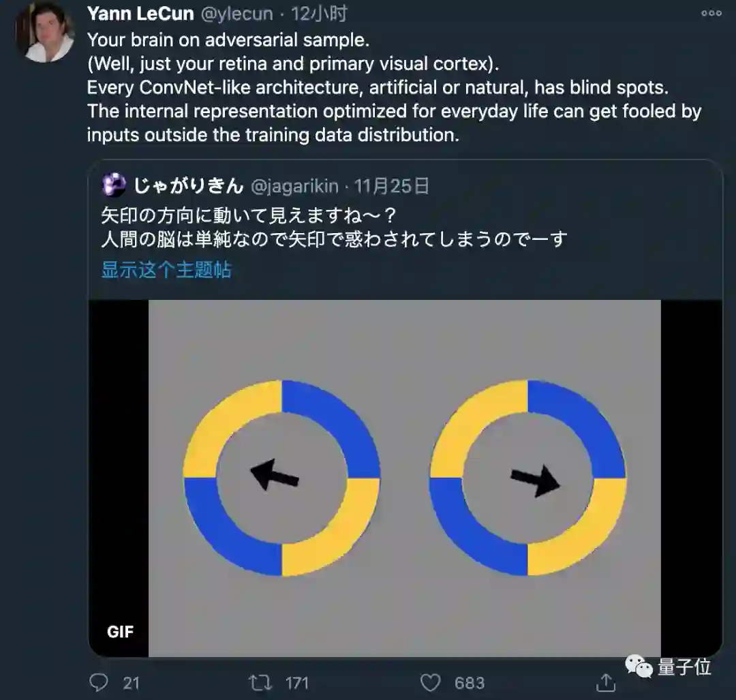Viewport: 736px width, 700px height.
Task: Open the @ylecun handle link
Action: 237,14
